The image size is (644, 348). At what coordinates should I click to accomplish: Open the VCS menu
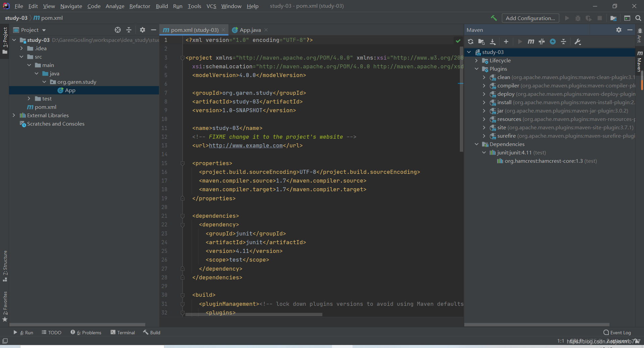pyautogui.click(x=211, y=6)
